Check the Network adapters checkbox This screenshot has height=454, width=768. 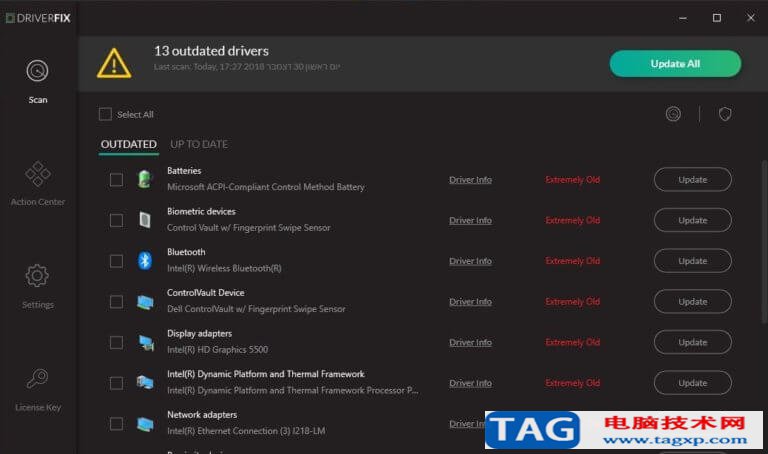116,424
